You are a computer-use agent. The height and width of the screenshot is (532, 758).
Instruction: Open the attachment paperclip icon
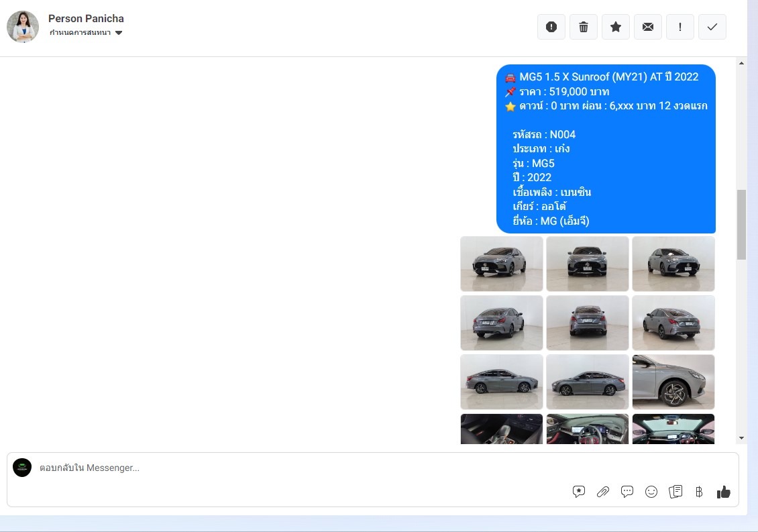603,492
